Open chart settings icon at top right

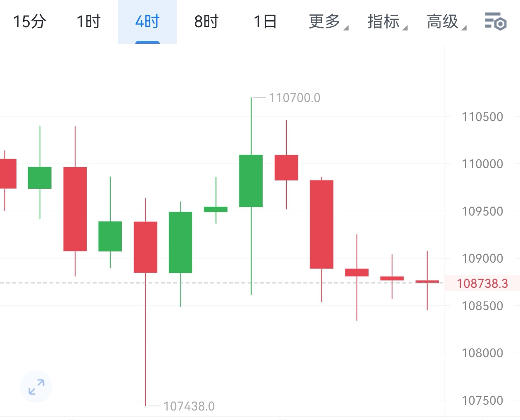(495, 21)
